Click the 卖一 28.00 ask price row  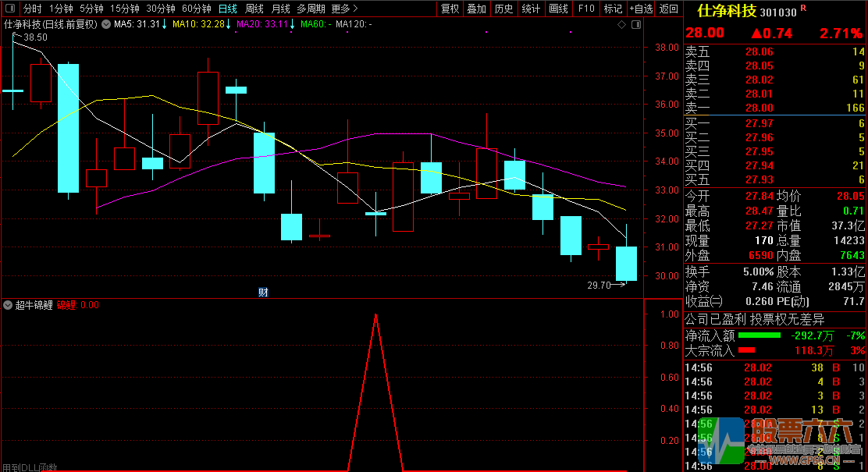pos(774,108)
